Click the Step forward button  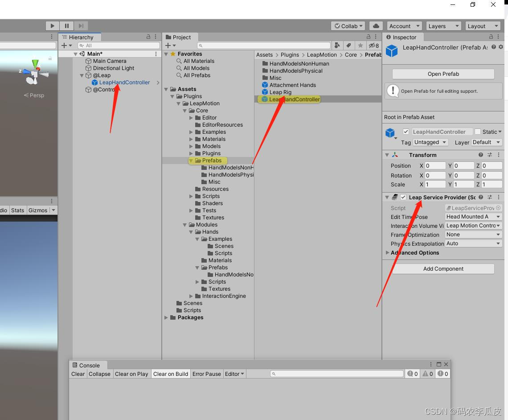coord(81,25)
